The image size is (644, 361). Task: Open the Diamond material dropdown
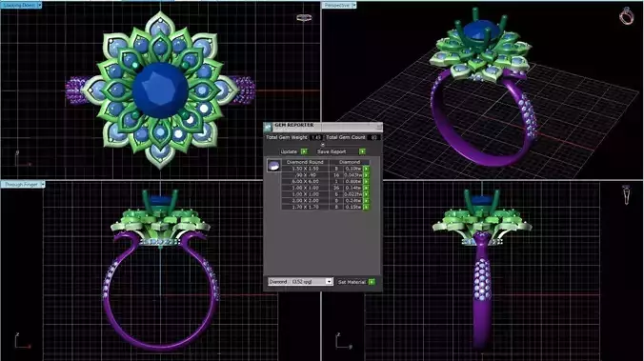point(329,282)
